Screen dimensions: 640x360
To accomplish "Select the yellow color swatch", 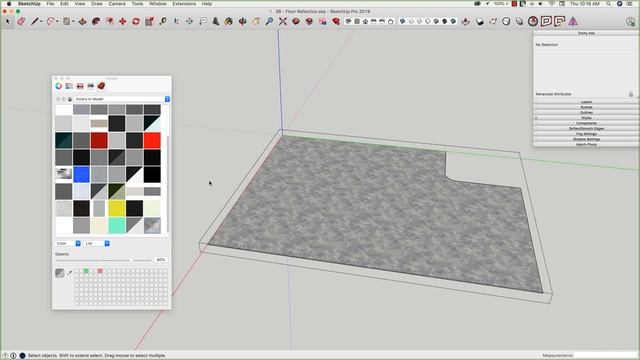I will point(117,208).
